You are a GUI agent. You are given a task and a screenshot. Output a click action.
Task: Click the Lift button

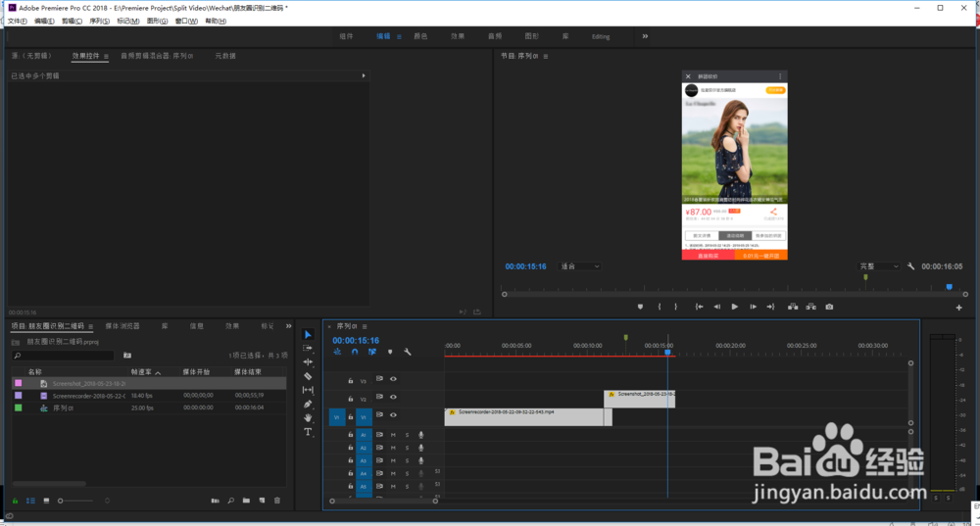point(793,307)
